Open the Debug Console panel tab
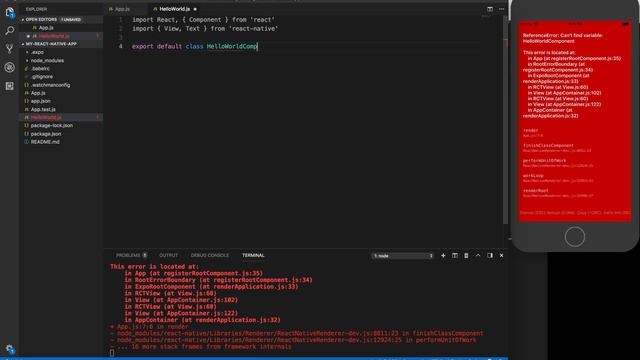Image resolution: width=640 pixels, height=360 pixels. (x=210, y=256)
